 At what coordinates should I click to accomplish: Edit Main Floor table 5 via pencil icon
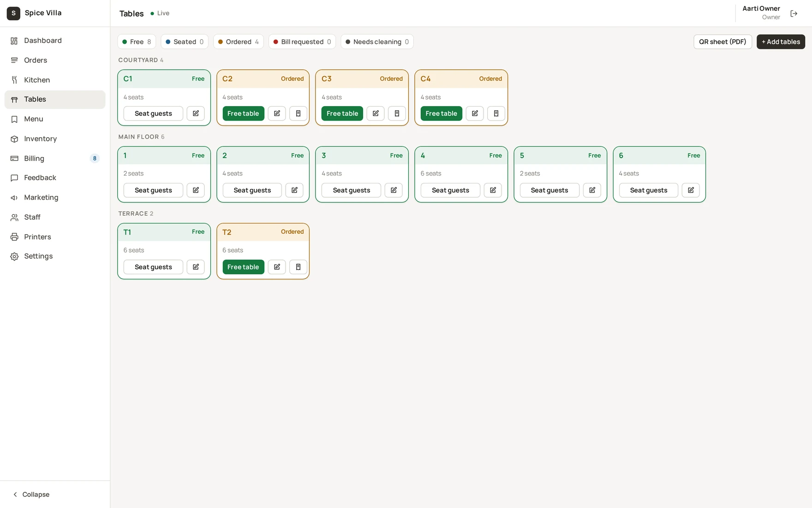(592, 190)
